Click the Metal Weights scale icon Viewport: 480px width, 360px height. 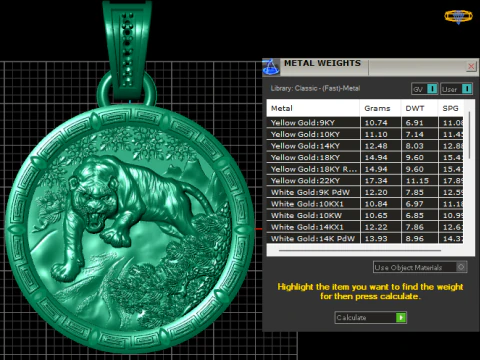click(x=271, y=67)
